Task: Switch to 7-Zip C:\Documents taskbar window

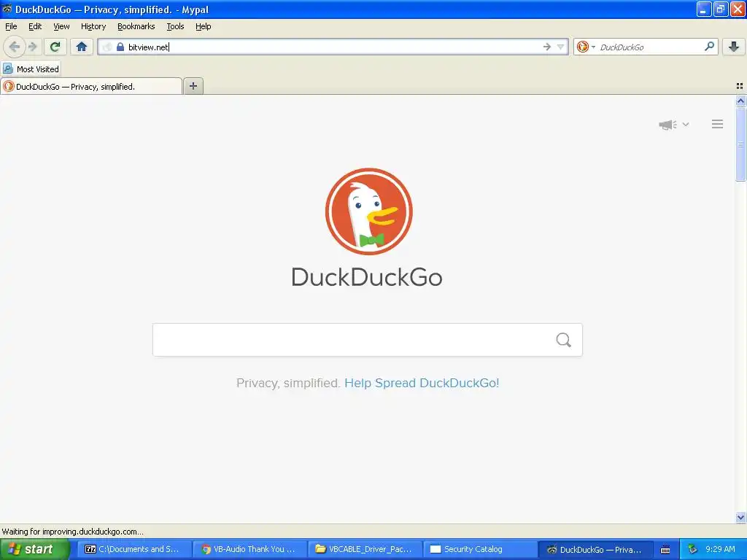Action: (x=134, y=549)
